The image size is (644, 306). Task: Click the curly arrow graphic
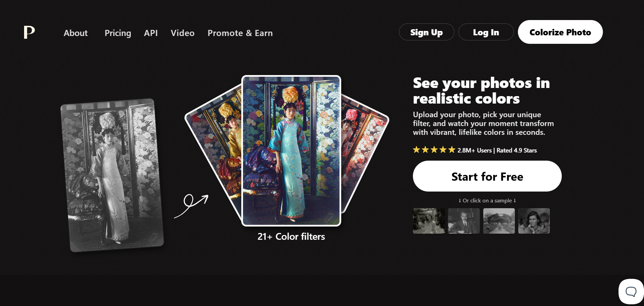(x=191, y=206)
